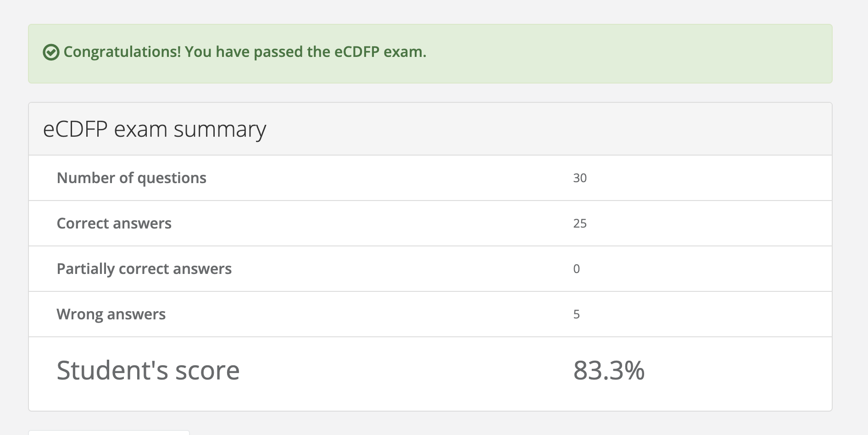Select the Correct answers label

114,223
